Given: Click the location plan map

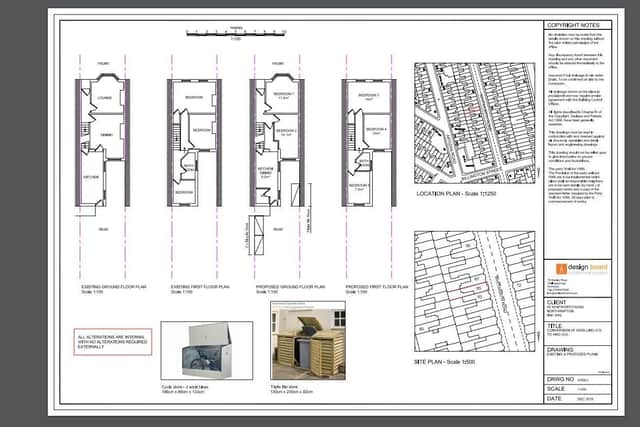Looking at the screenshot, I should tap(475, 123).
